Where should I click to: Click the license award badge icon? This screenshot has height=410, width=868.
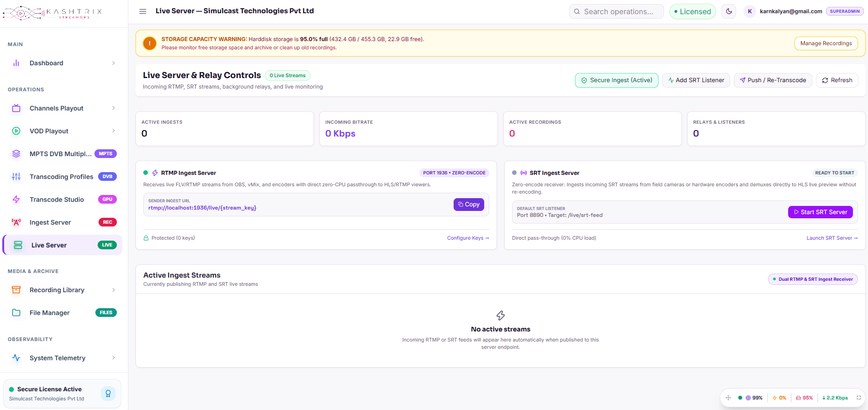tap(108, 394)
